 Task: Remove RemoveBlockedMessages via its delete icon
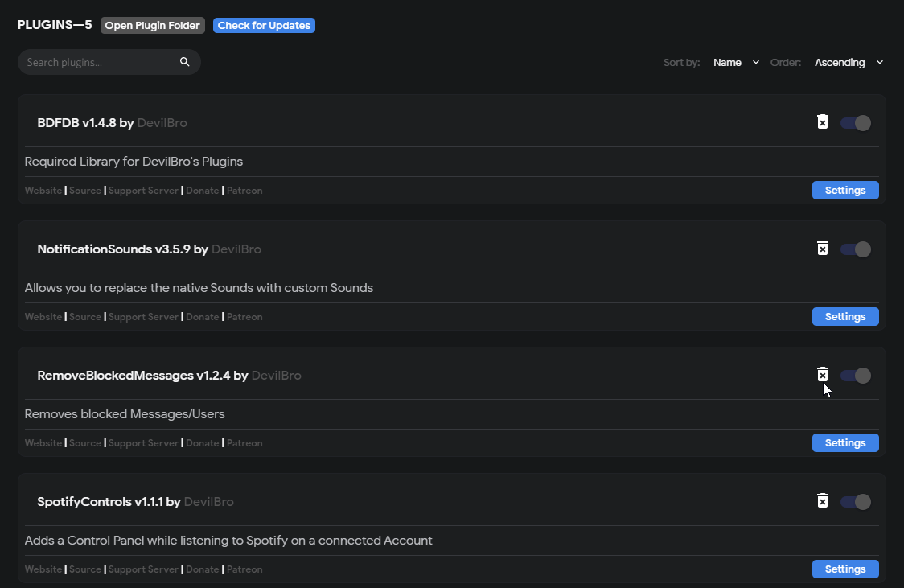pyautogui.click(x=822, y=374)
